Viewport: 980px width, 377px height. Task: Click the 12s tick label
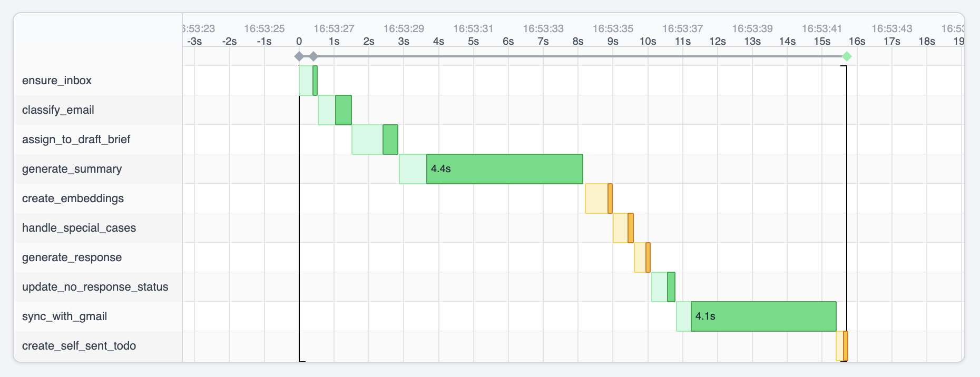coord(718,41)
